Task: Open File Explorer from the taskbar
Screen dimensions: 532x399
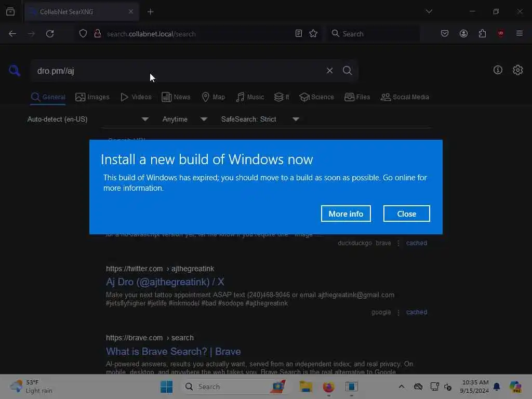Action: 305,387
